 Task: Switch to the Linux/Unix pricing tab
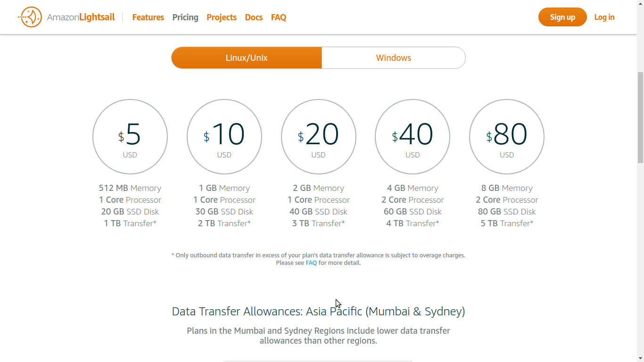(x=247, y=58)
